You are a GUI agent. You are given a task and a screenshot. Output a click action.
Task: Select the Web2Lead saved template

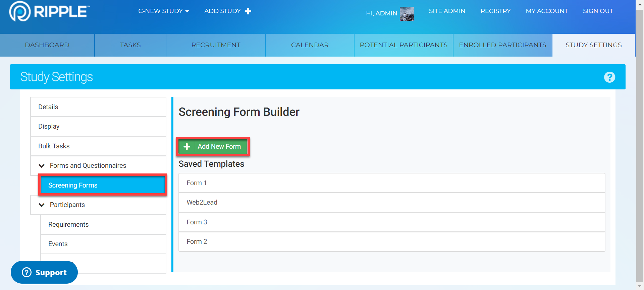tap(202, 203)
